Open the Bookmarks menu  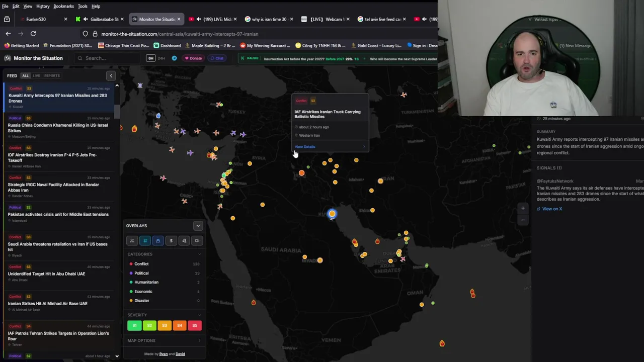(63, 6)
